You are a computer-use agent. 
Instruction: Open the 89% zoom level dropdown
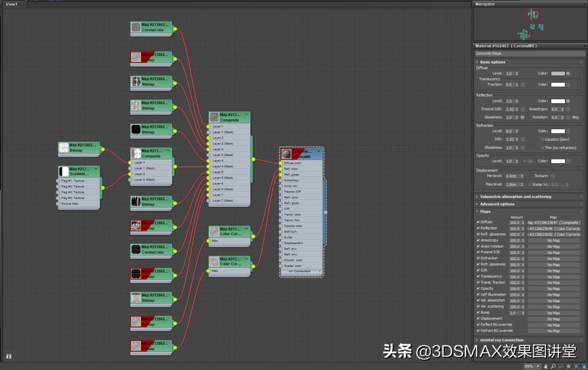[538, 366]
